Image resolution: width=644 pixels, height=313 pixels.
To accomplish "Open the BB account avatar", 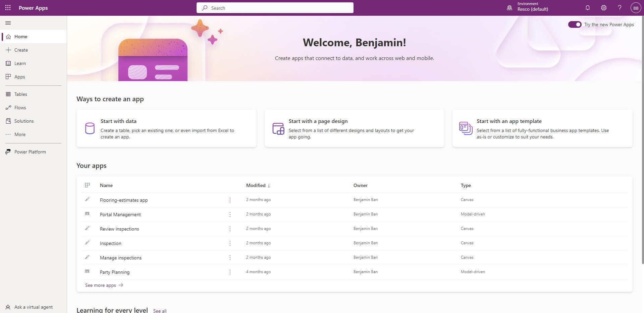I will click(636, 8).
